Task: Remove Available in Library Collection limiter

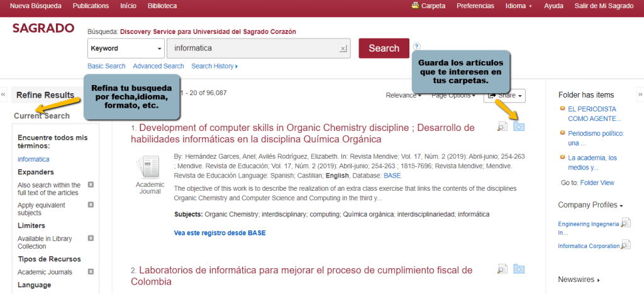Action: pyautogui.click(x=91, y=239)
